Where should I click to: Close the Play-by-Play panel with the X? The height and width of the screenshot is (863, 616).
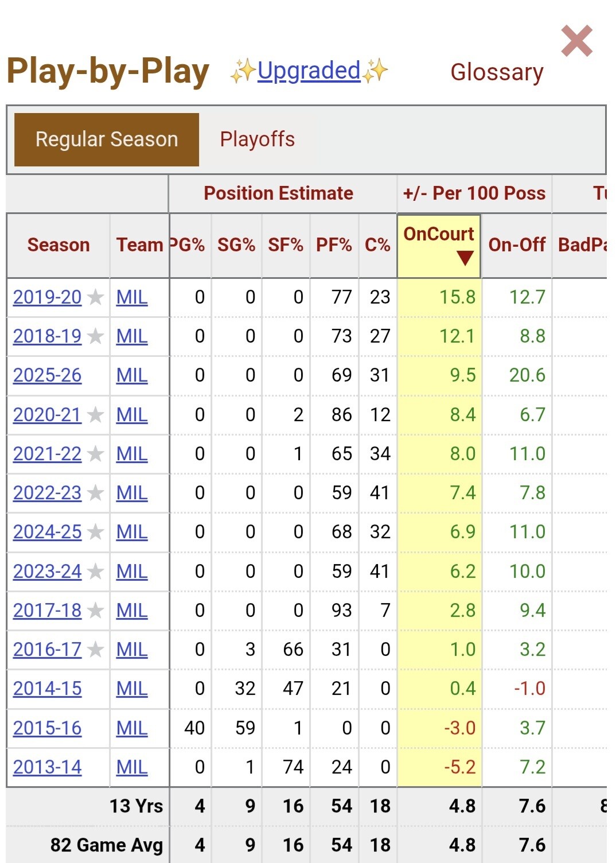click(576, 41)
